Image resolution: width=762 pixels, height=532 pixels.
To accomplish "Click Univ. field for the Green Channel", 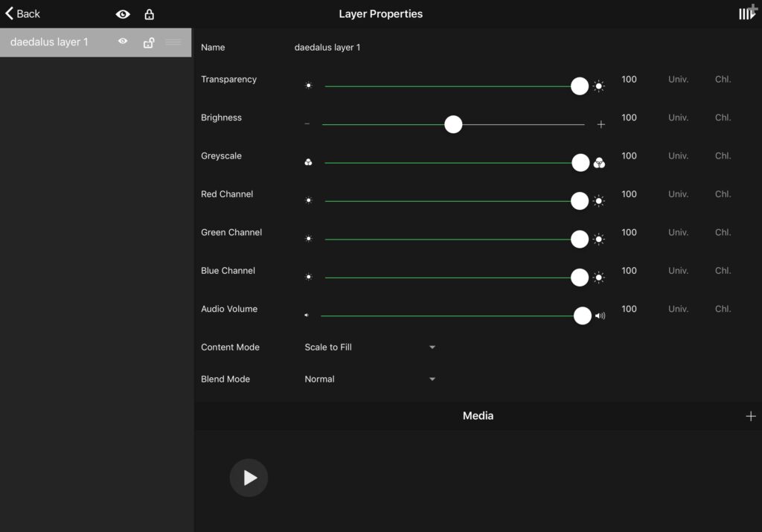I will point(678,232).
